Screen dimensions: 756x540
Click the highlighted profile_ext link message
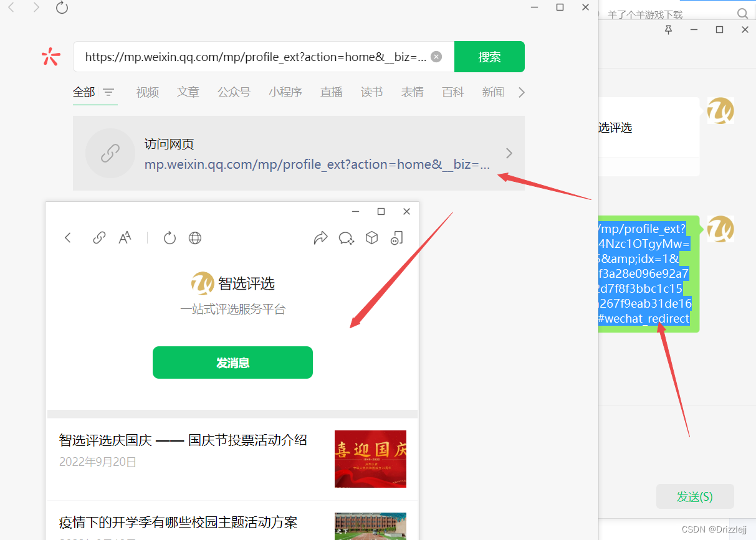click(649, 274)
